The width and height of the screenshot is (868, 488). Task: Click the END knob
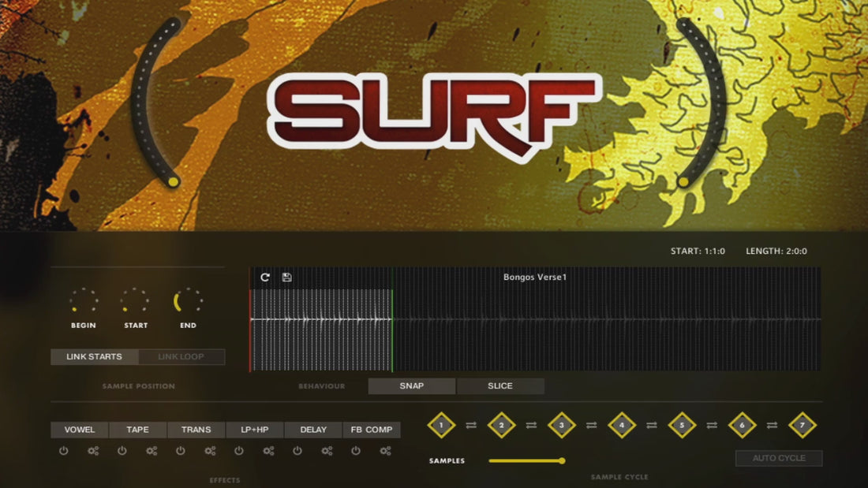click(188, 301)
